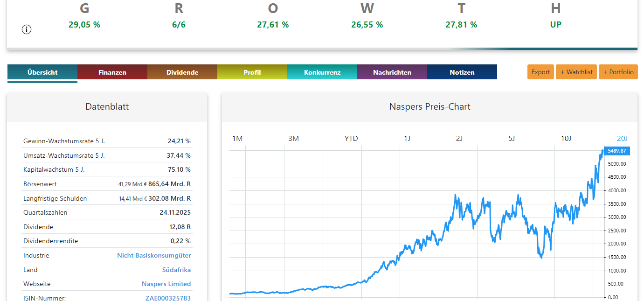This screenshot has height=301, width=644.
Task: Click the Naspers Preis-Chart heading
Action: point(429,106)
